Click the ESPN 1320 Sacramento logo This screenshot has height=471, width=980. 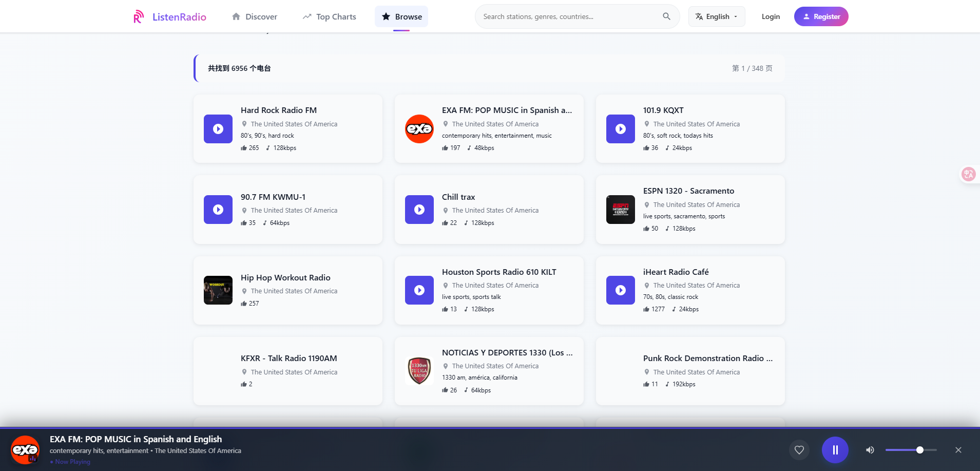click(621, 210)
